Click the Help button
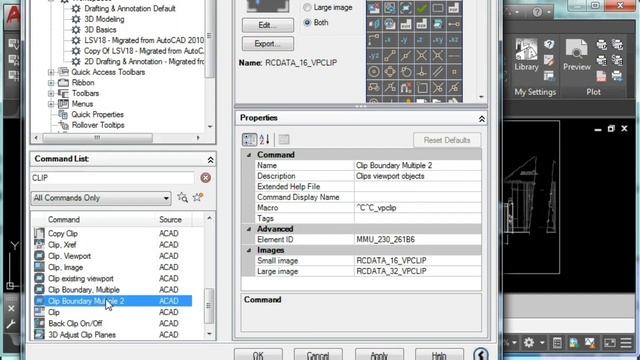This screenshot has height=360, width=640. pyautogui.click(x=439, y=355)
